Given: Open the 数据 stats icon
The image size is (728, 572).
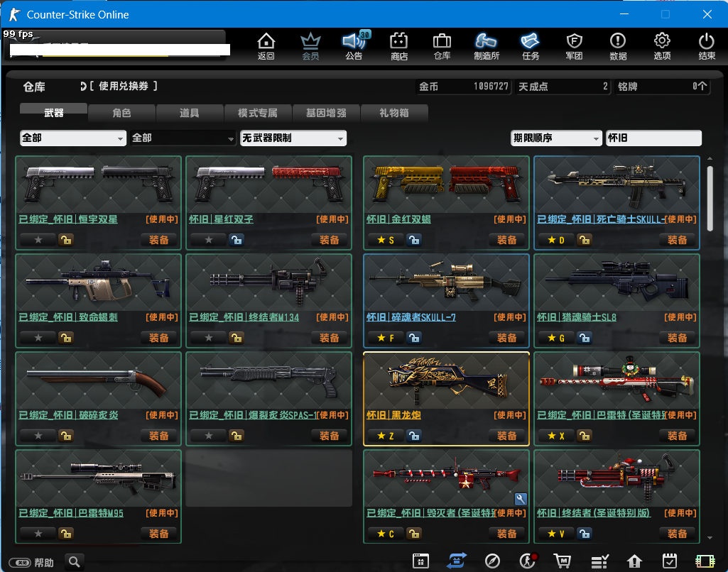Looking at the screenshot, I should tap(618, 46).
